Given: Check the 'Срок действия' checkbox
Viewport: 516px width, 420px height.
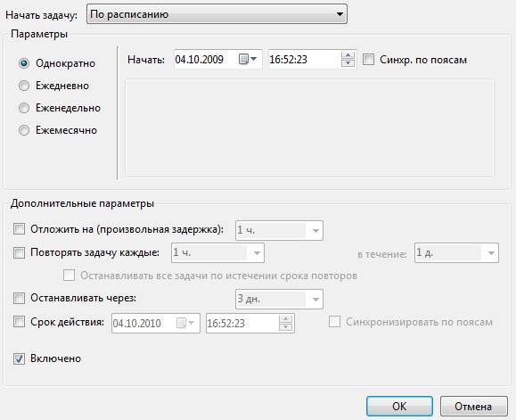Looking at the screenshot, I should pos(19,322).
